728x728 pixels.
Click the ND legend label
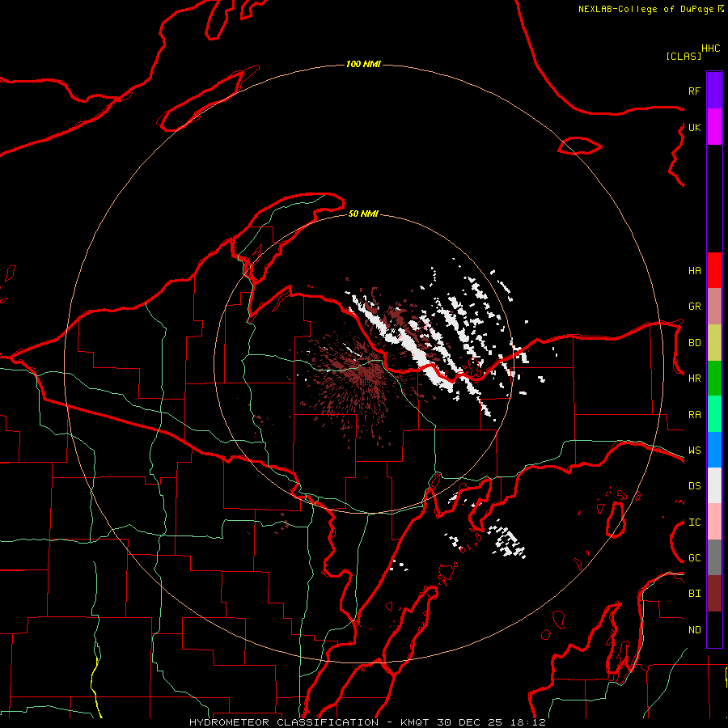(694, 630)
